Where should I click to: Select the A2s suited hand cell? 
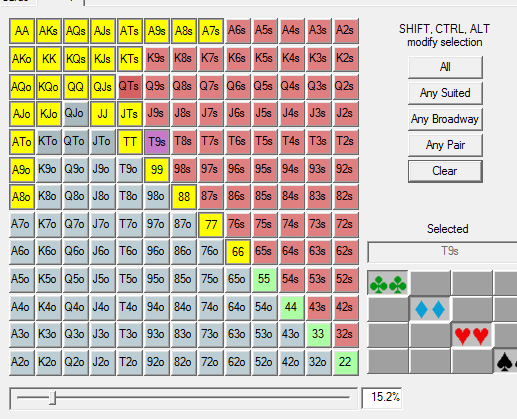[345, 31]
